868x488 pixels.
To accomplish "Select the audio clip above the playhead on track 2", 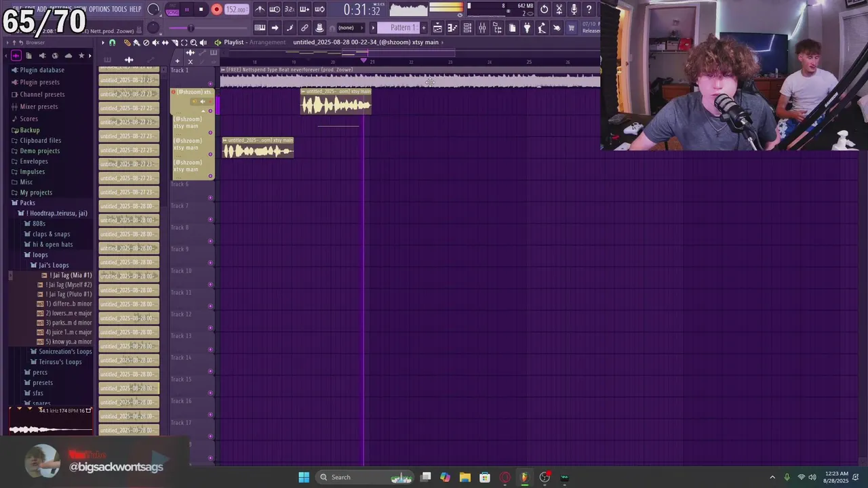I will 336,102.
